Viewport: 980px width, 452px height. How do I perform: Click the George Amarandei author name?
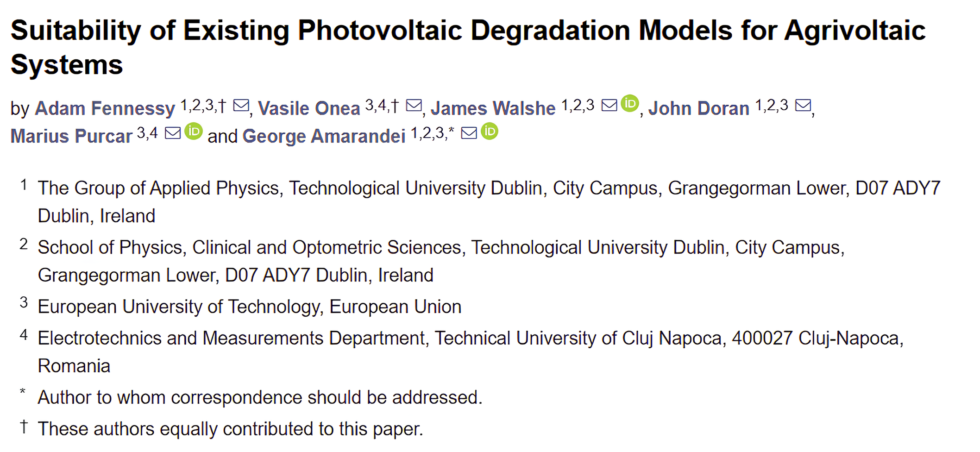324,136
